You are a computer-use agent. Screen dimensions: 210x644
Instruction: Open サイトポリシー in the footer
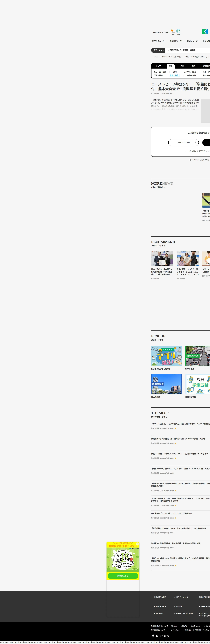point(176,630)
